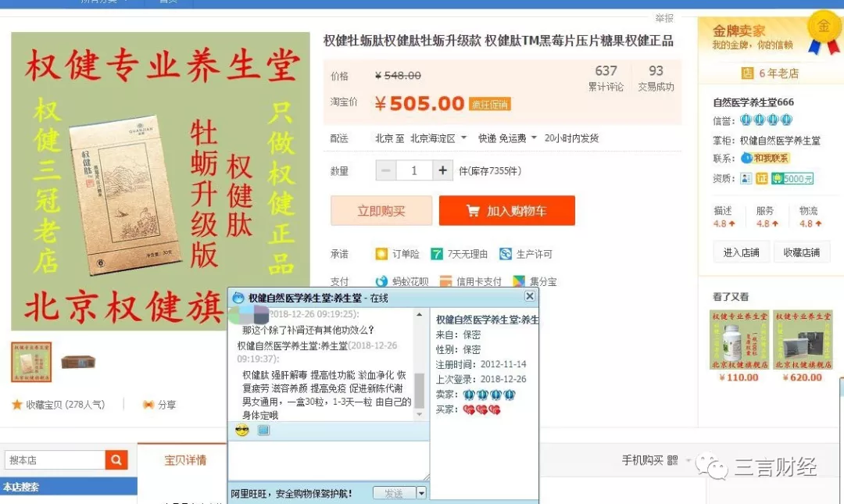Click the shopping cart 加入购物车 button
The image size is (844, 504).
click(506, 210)
